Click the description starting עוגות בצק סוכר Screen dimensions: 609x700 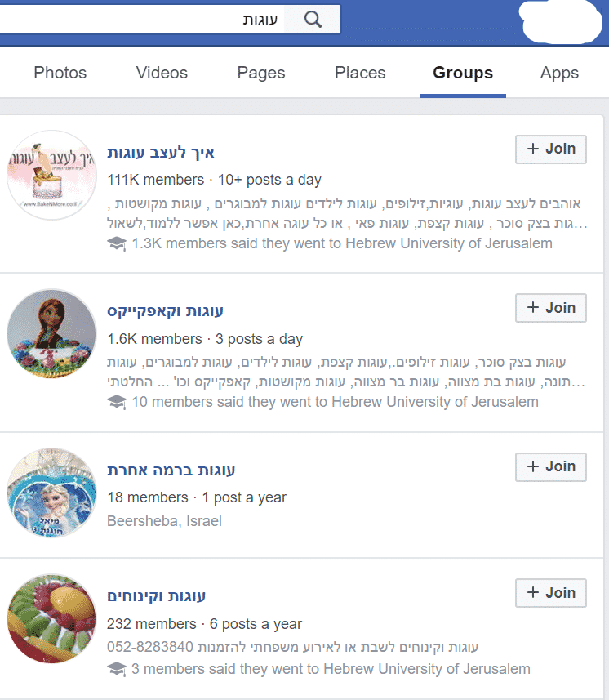(x=346, y=372)
